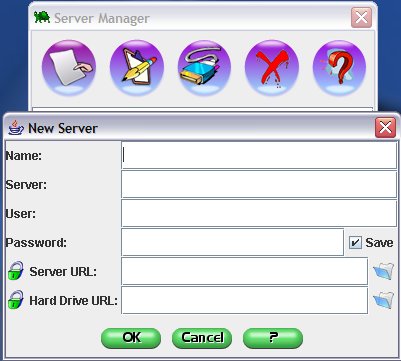Focus the Name input field
This screenshot has width=401, height=361.
(x=259, y=156)
